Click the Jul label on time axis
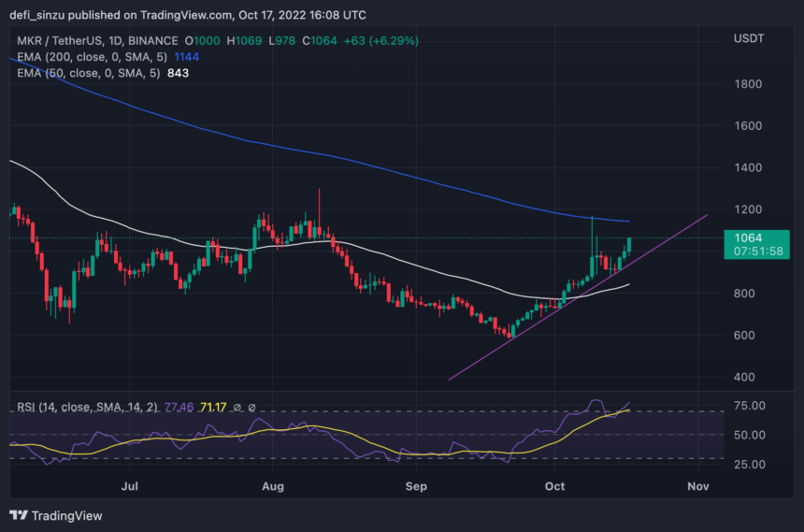The width and height of the screenshot is (804, 532). tap(131, 486)
